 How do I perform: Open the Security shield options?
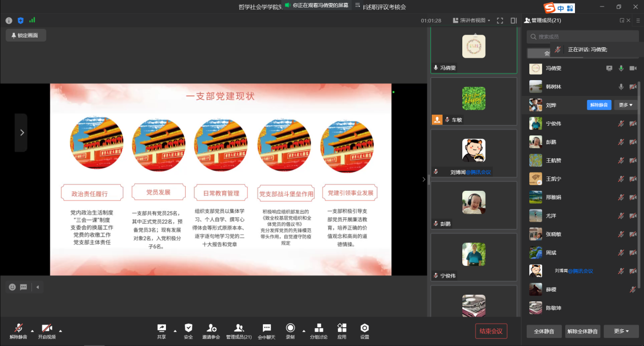pos(188,330)
